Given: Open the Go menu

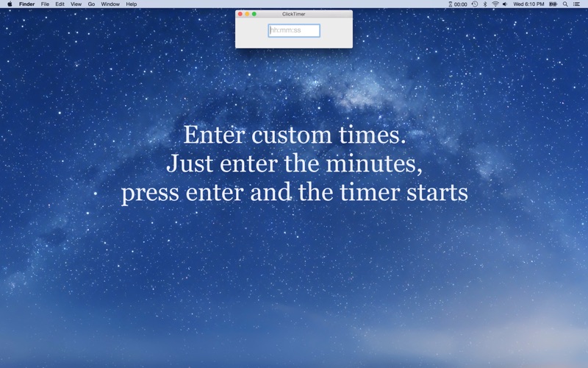Looking at the screenshot, I should pos(91,4).
